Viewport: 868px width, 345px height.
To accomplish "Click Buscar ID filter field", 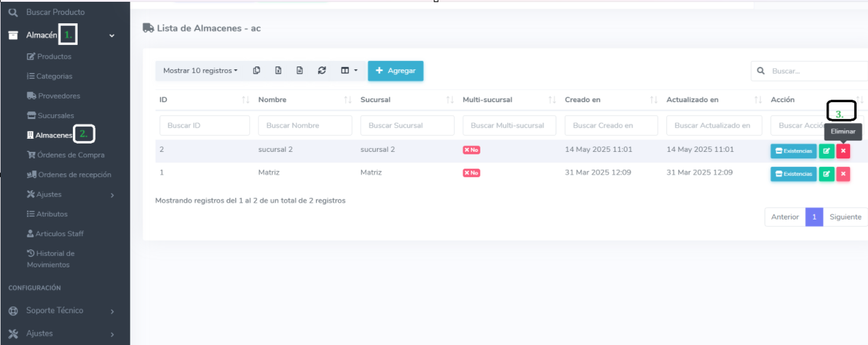I will (205, 126).
